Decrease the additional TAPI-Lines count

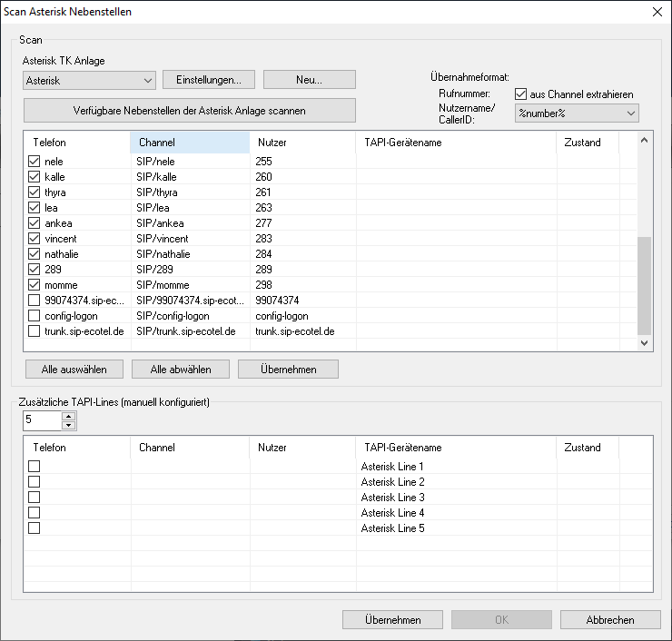pos(68,425)
